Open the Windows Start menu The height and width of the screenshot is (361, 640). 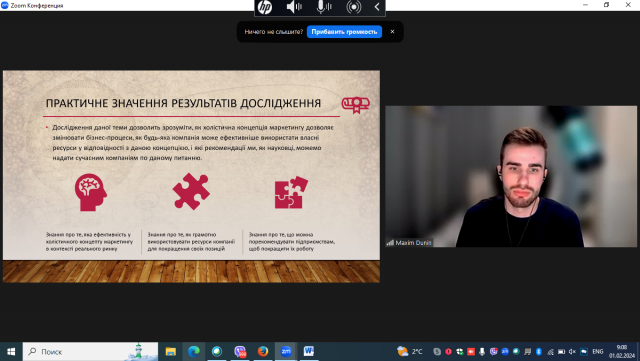[11, 351]
